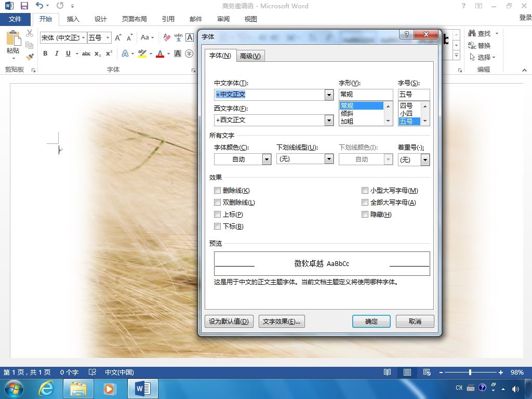Toggle Italic formatting in ribbon

[x=57, y=54]
